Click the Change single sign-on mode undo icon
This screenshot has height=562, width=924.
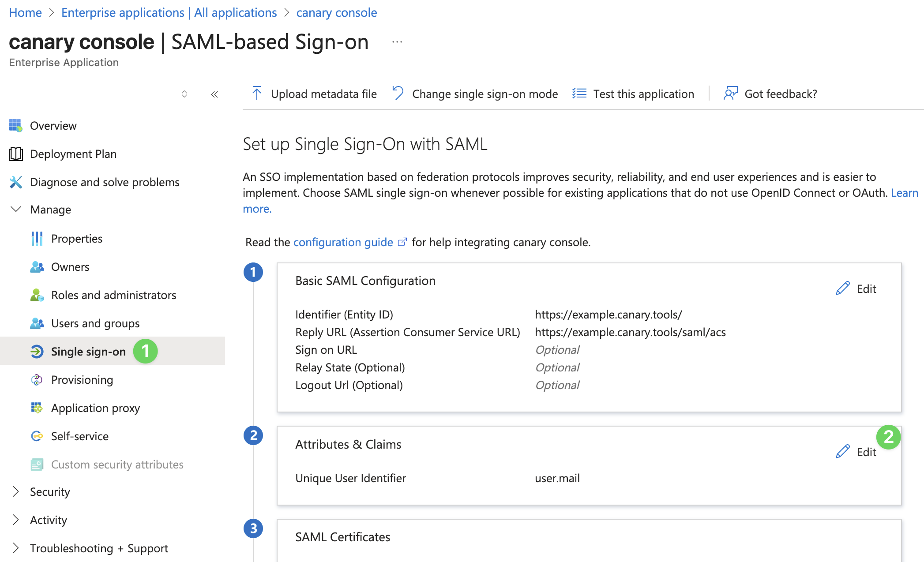[x=398, y=94]
